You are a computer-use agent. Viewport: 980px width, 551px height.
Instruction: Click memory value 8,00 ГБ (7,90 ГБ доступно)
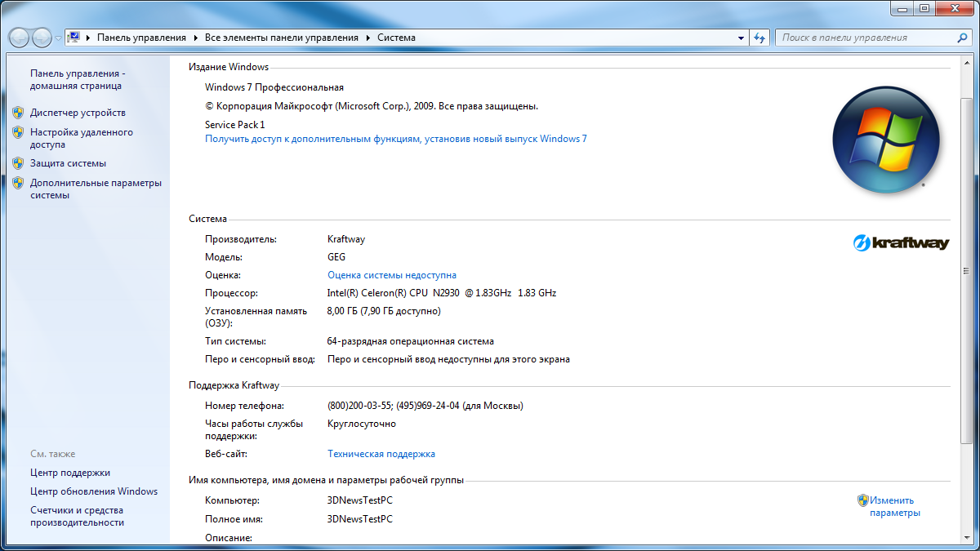coord(384,311)
